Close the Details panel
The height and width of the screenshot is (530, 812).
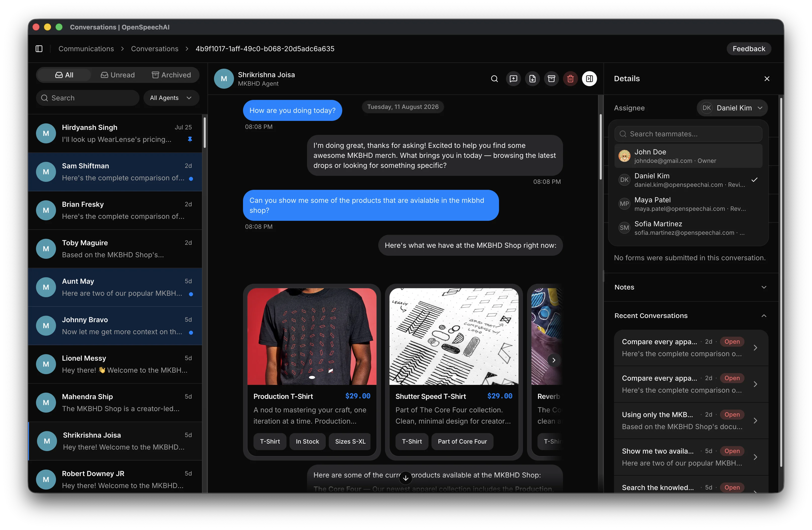pos(766,79)
